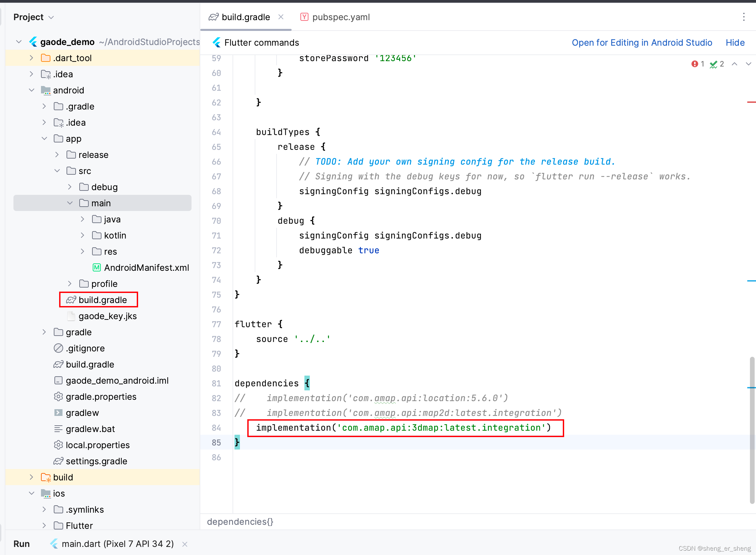Screen dimensions: 756x555
Task: Open AndroidManifest.xml file in tree
Action: pos(146,268)
